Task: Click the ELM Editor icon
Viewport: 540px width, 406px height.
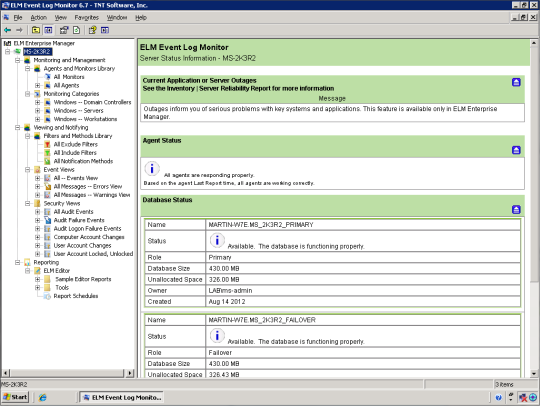Action: point(38,271)
